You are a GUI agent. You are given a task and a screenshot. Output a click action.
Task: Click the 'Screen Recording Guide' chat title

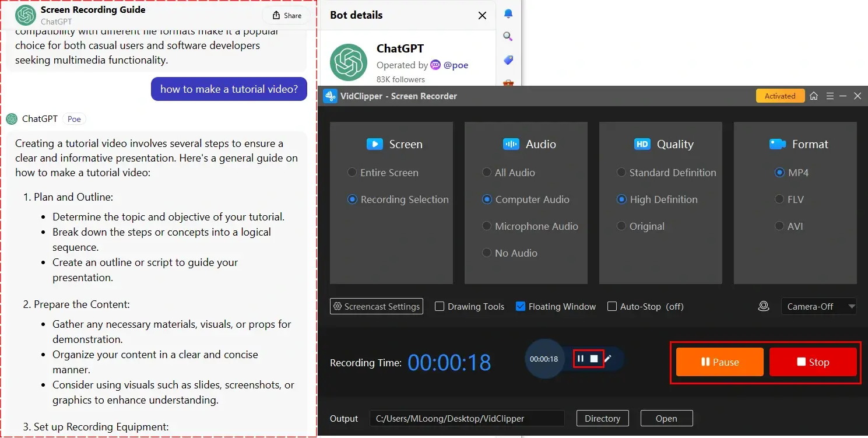(93, 10)
